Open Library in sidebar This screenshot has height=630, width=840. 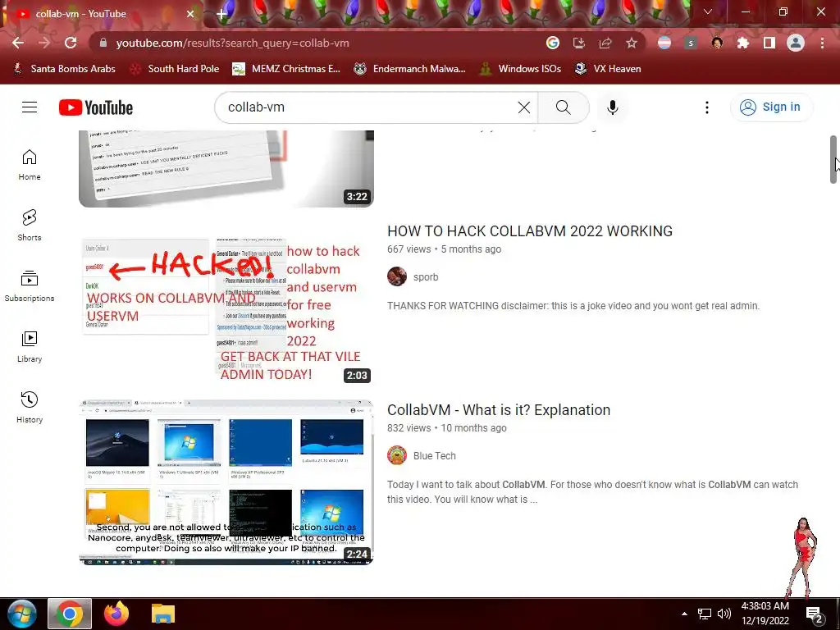[30, 347]
